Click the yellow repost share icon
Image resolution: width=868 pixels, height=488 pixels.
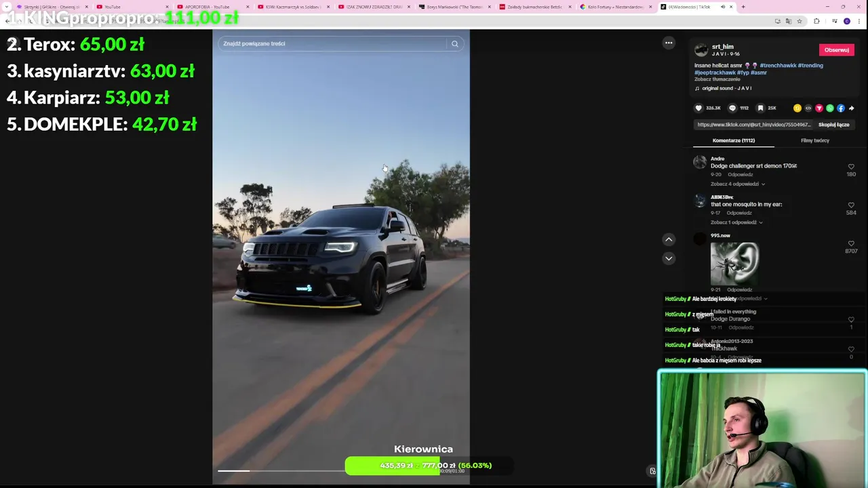click(797, 108)
